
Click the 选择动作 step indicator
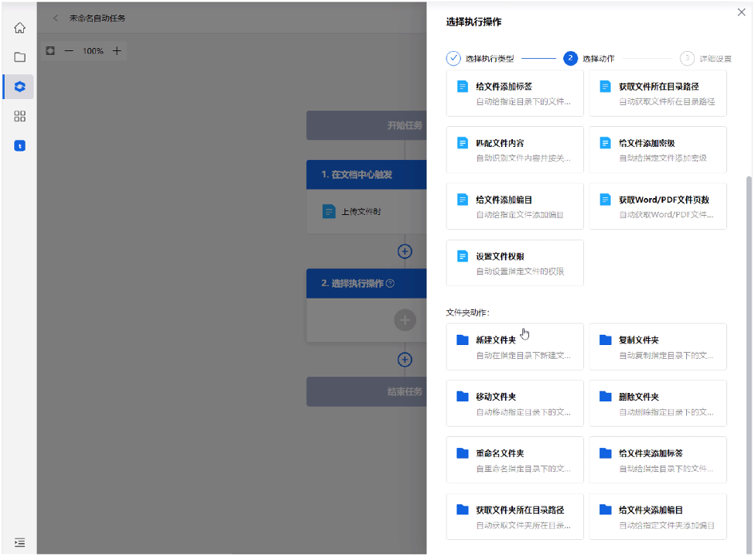(571, 59)
